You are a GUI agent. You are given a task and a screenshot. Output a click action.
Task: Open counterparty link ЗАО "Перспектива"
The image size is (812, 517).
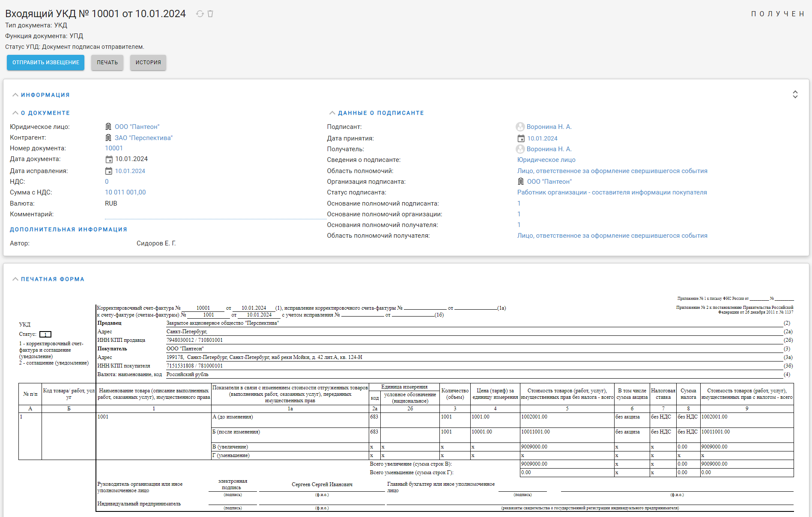[x=143, y=138]
